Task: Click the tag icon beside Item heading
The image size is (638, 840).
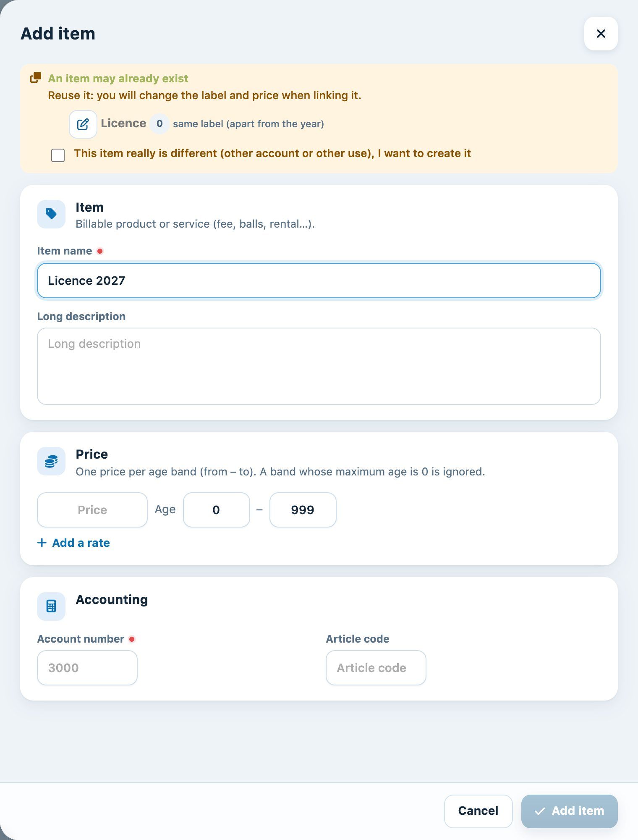Action: coord(51,214)
